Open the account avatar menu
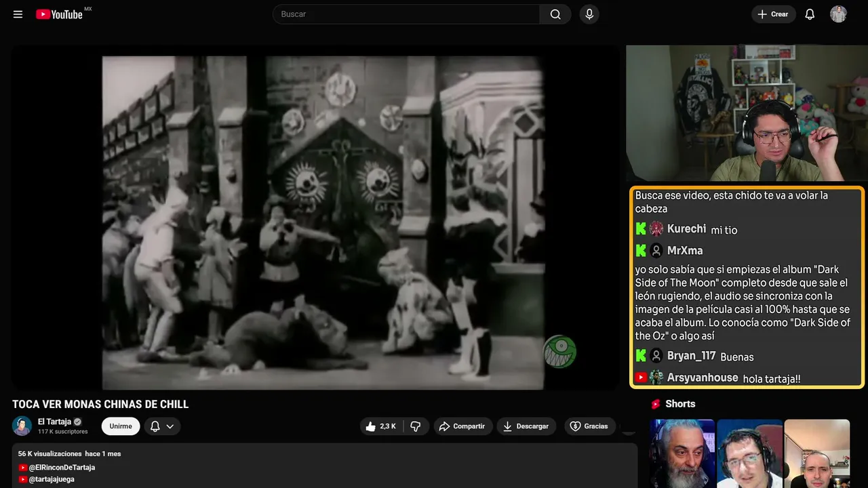Image resolution: width=868 pixels, height=488 pixels. [x=838, y=14]
